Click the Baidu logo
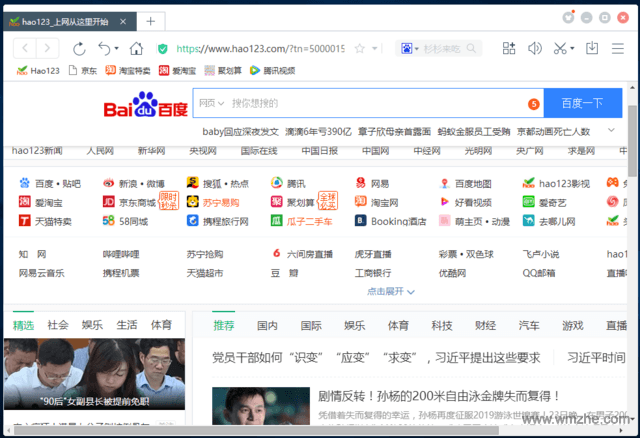The image size is (640, 438). pos(146,104)
